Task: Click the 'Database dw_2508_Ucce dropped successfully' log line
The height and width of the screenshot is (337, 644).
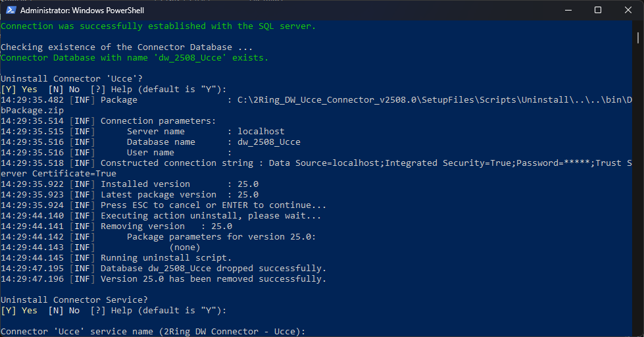Action: coord(213,269)
